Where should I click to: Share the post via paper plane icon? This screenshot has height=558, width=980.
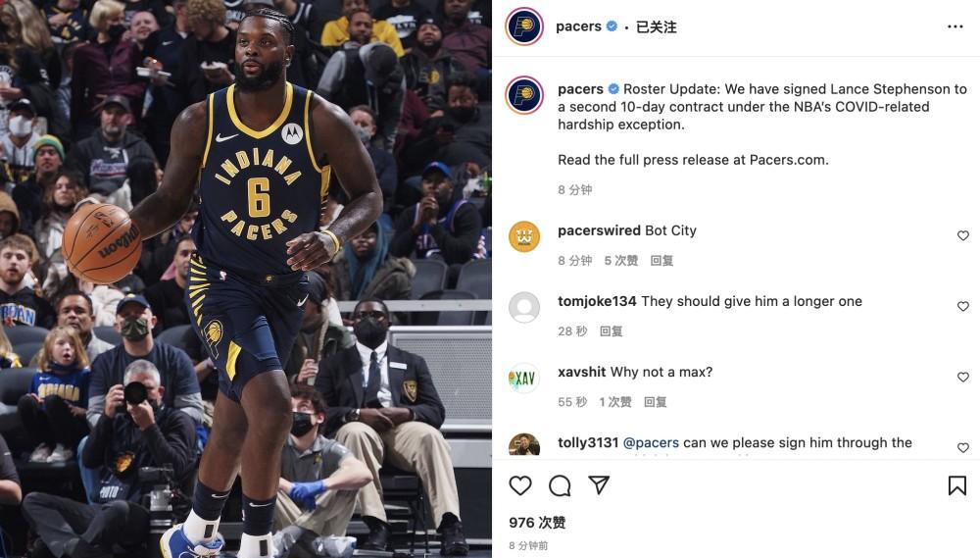coord(599,484)
